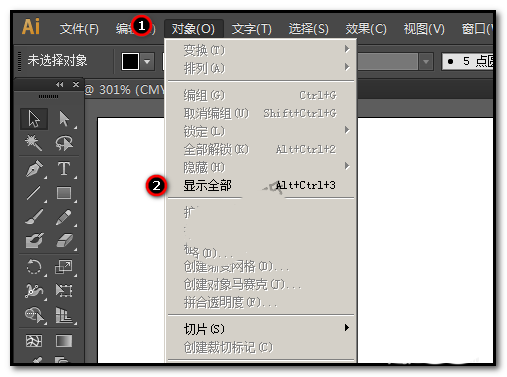
Task: Open the 窗口 menu
Action: click(477, 29)
